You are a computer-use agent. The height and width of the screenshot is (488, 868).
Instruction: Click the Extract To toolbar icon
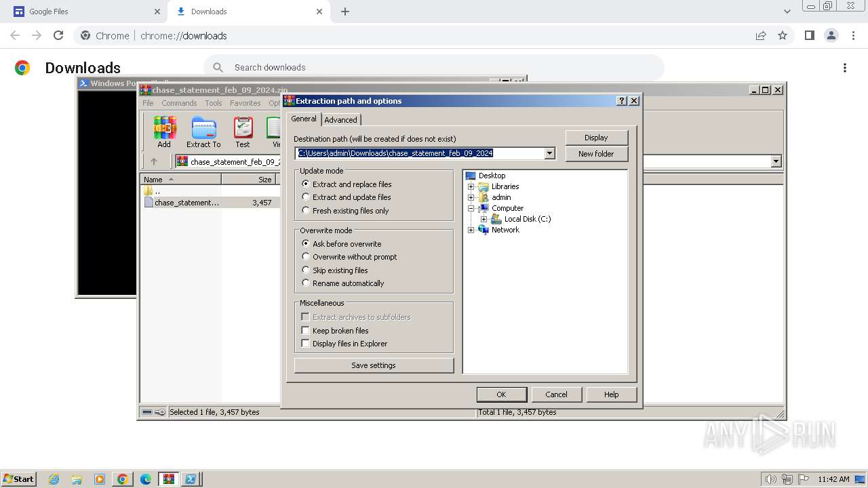tap(203, 131)
